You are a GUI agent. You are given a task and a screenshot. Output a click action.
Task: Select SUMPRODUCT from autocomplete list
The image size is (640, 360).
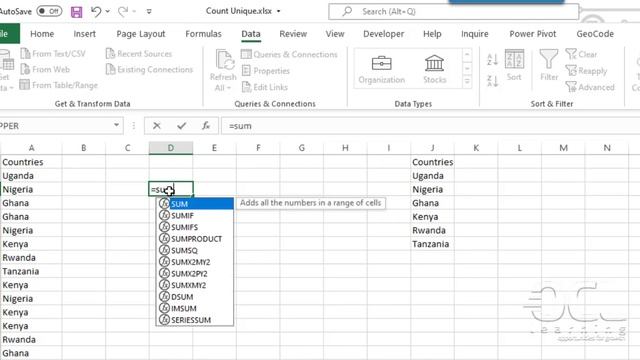pyautogui.click(x=195, y=238)
